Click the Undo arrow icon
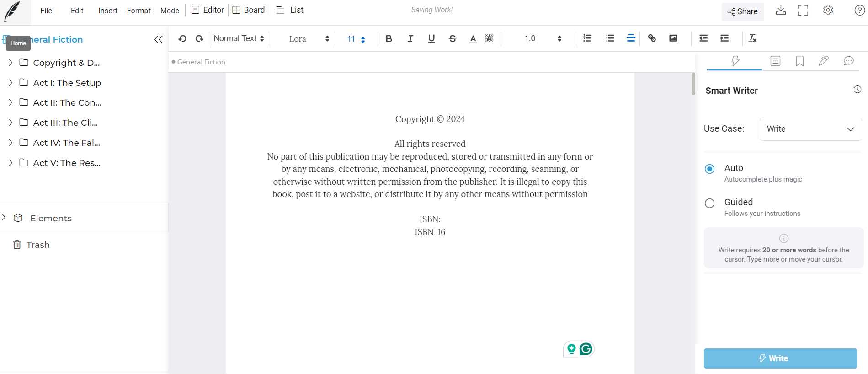 pos(182,38)
